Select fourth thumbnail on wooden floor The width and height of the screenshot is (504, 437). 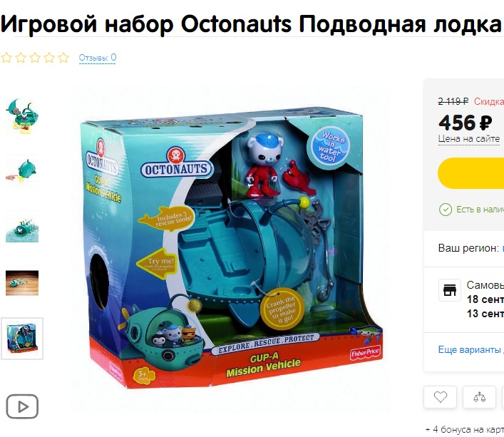pos(22,283)
